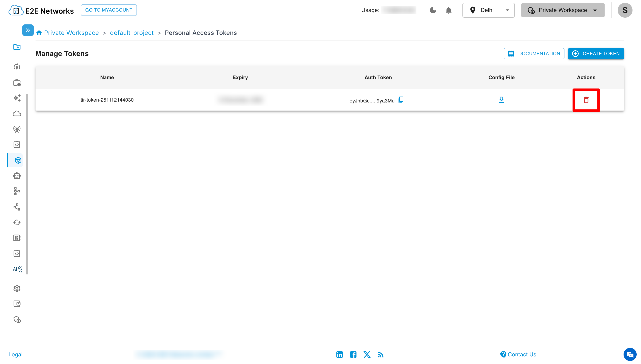
Task: Open settings gear in sidebar
Action: click(17, 288)
